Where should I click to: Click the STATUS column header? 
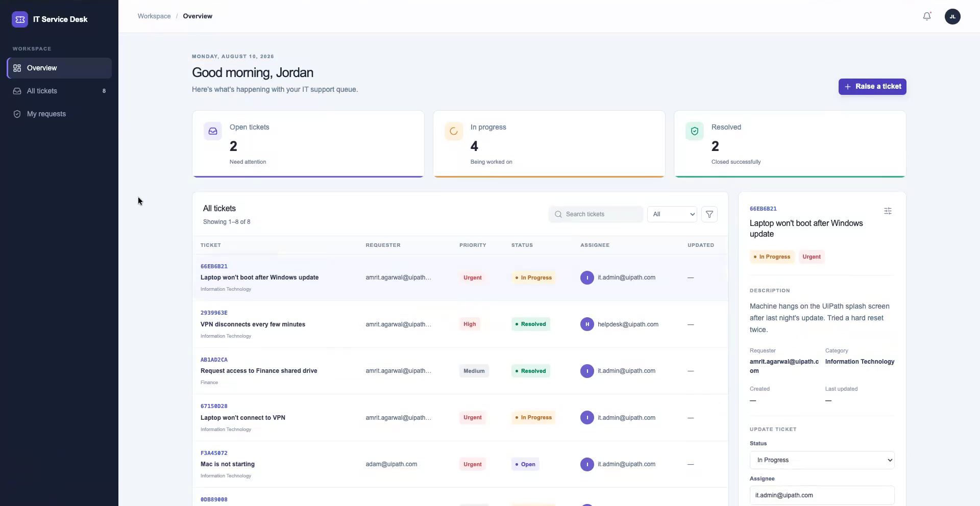pyautogui.click(x=522, y=245)
